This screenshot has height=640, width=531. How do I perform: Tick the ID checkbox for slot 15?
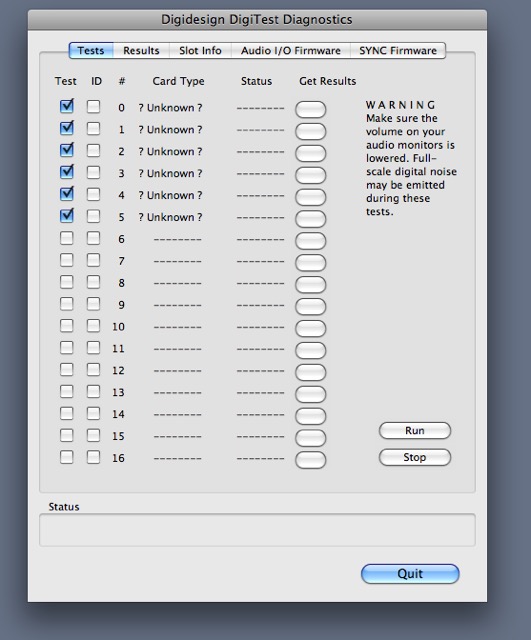click(x=93, y=436)
